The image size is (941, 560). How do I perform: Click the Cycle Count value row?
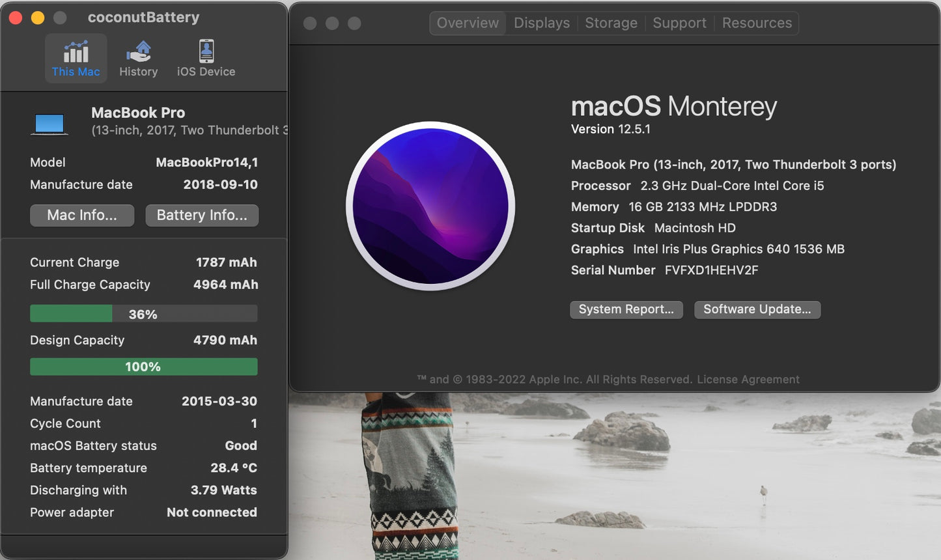click(x=143, y=423)
